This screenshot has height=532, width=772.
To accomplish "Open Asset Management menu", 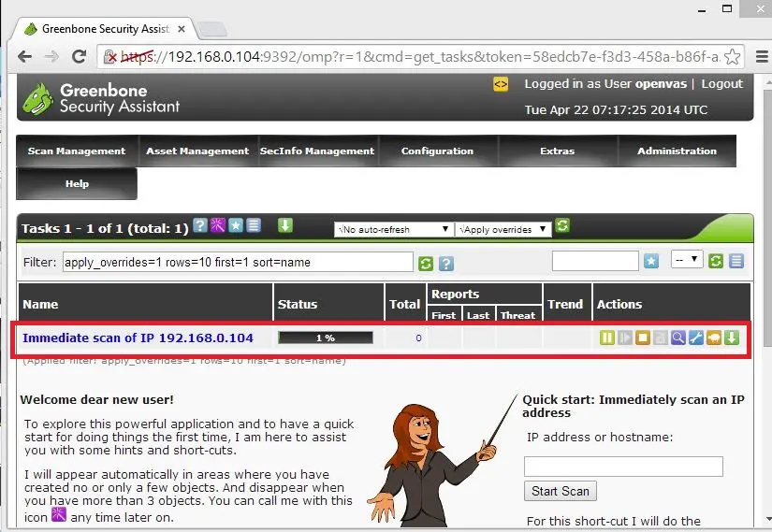I will coord(197,151).
